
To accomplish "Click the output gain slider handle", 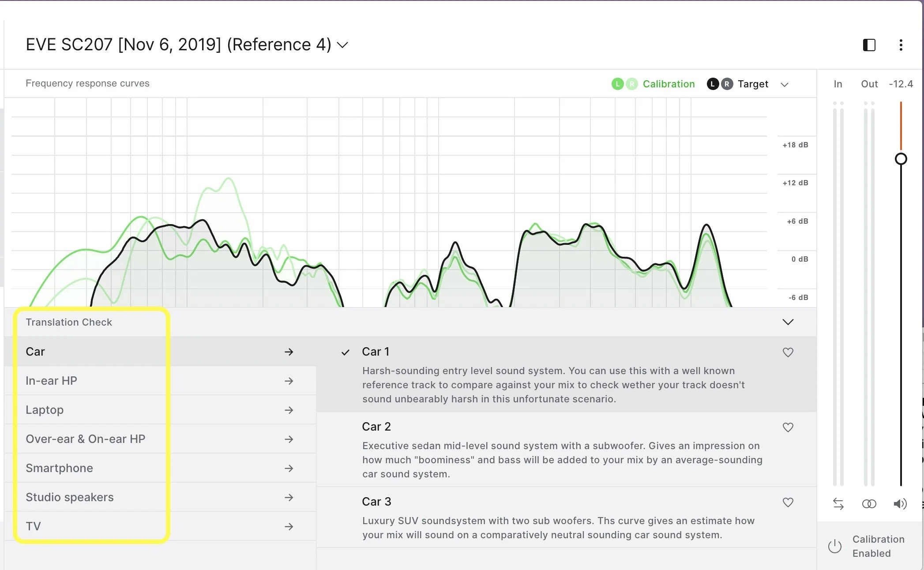I will click(x=901, y=159).
